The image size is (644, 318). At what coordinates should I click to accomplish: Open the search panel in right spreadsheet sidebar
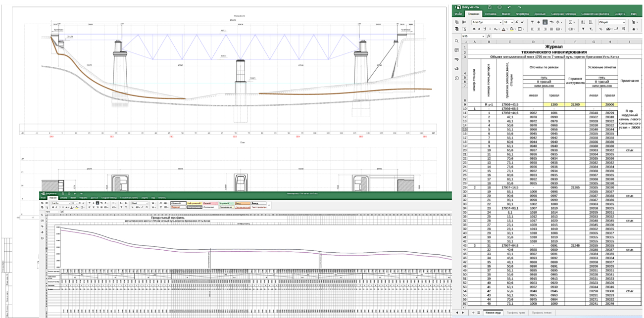[456, 41]
